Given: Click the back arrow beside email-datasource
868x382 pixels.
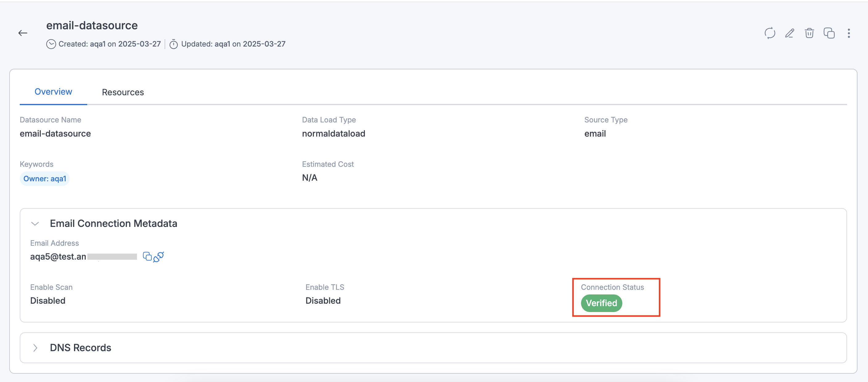Looking at the screenshot, I should 23,33.
